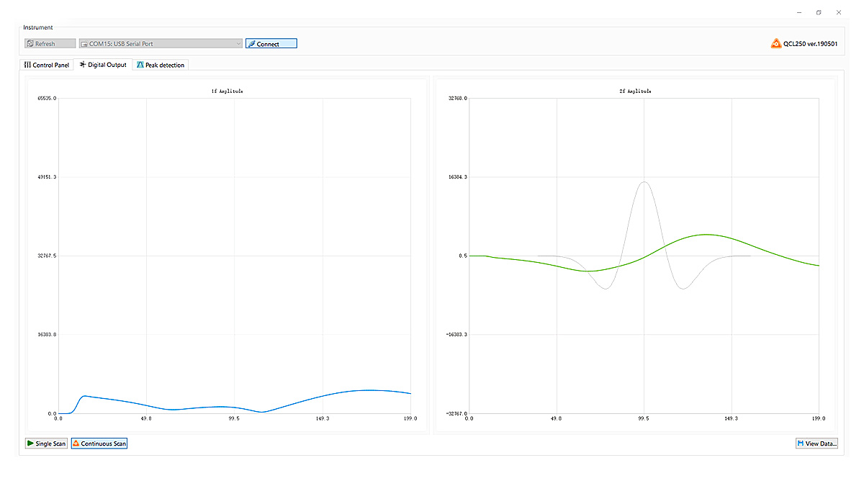
Task: Click the gray waveform peak in the 2f plot
Action: click(644, 182)
